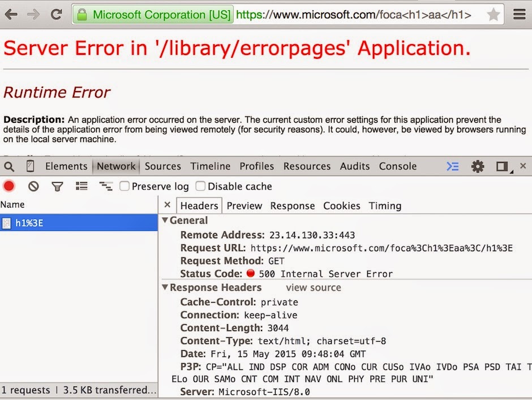Click the address bar URL

354,15
